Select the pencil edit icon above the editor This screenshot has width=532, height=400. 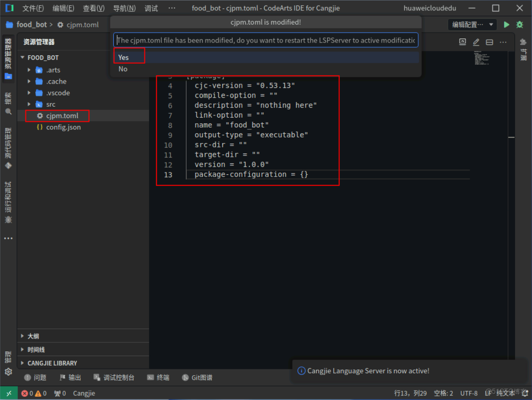tap(476, 42)
